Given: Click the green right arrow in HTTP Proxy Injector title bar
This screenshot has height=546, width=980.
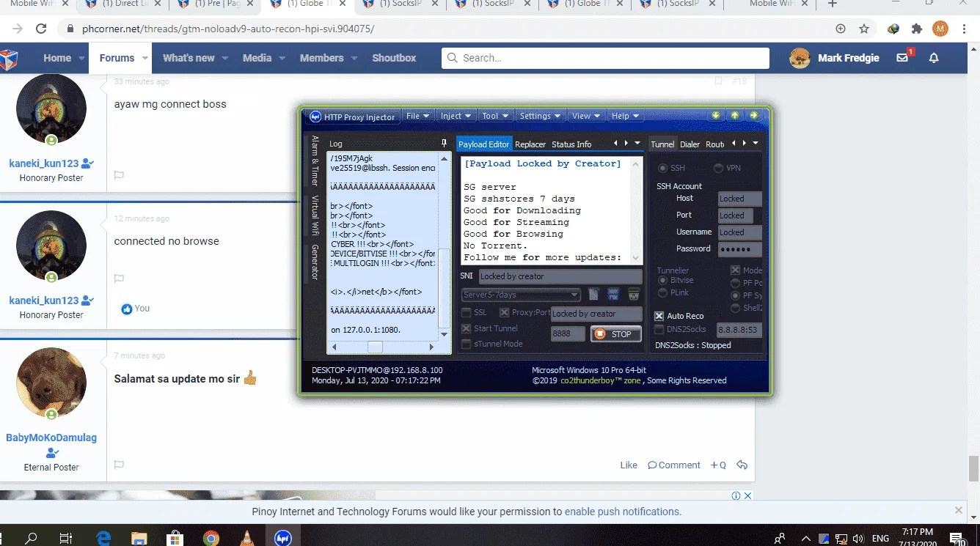Looking at the screenshot, I should click(753, 115).
